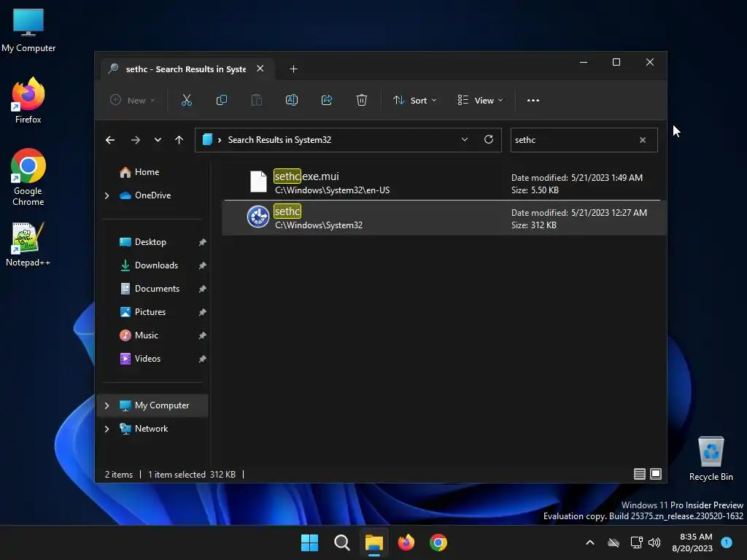
Task: Open Downloads quick access folder
Action: (x=149, y=265)
